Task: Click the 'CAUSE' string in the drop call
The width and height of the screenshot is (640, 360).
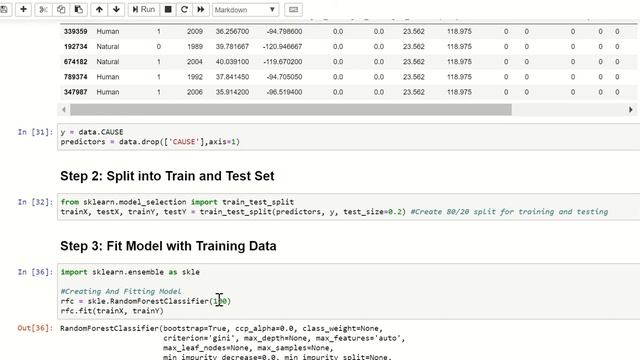Action: 184,142
